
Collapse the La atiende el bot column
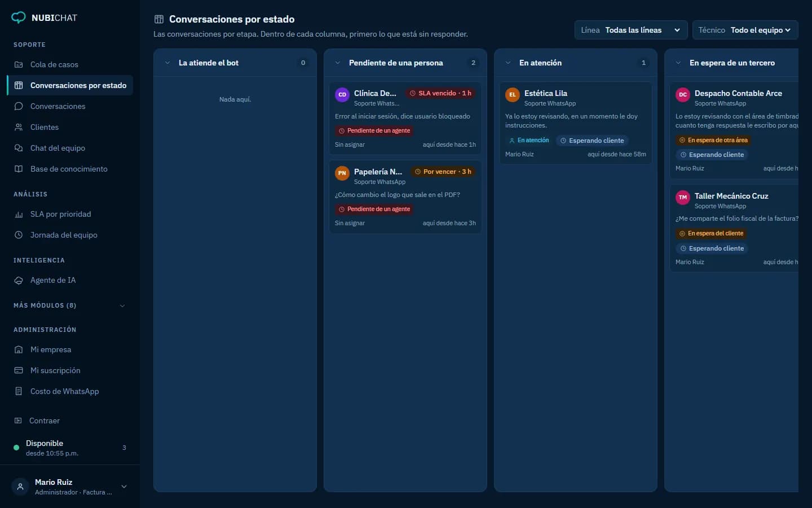click(167, 63)
